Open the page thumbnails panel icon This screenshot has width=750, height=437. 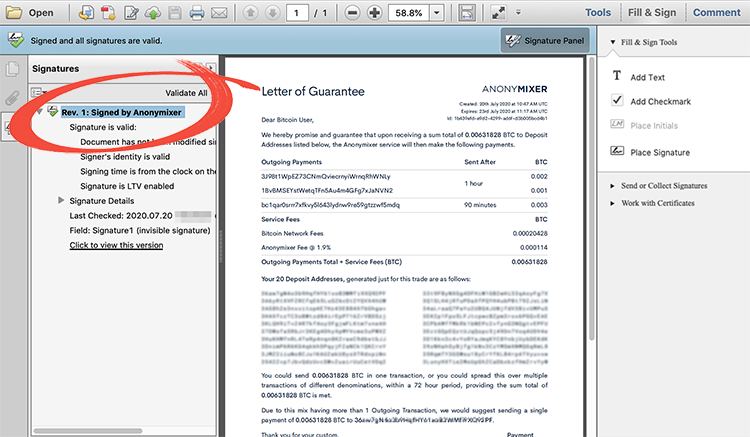[x=13, y=70]
